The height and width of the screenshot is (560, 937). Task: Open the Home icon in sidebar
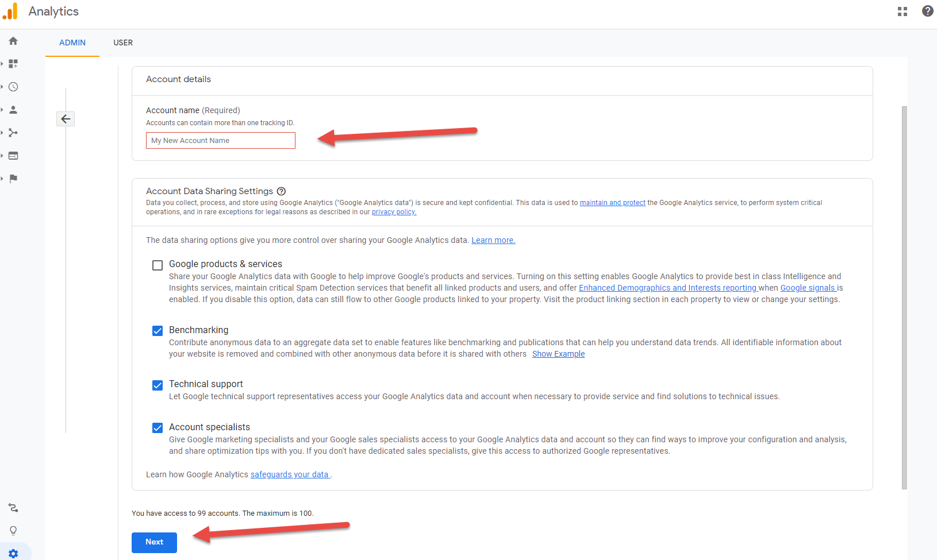13,41
